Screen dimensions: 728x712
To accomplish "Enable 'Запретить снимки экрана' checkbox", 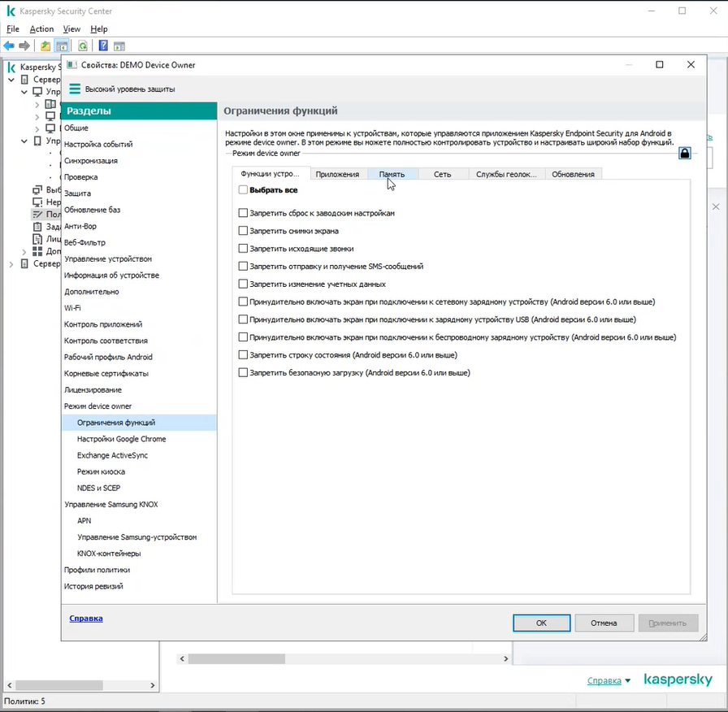I will pos(243,230).
